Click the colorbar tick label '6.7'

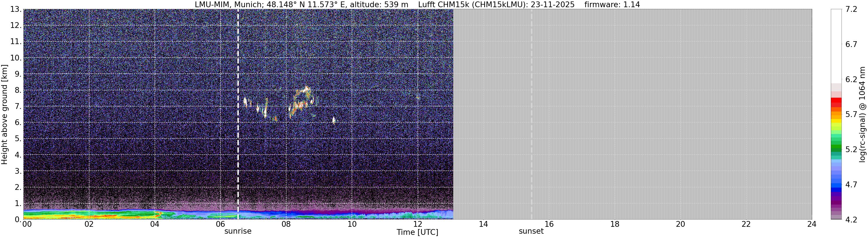tap(851, 44)
